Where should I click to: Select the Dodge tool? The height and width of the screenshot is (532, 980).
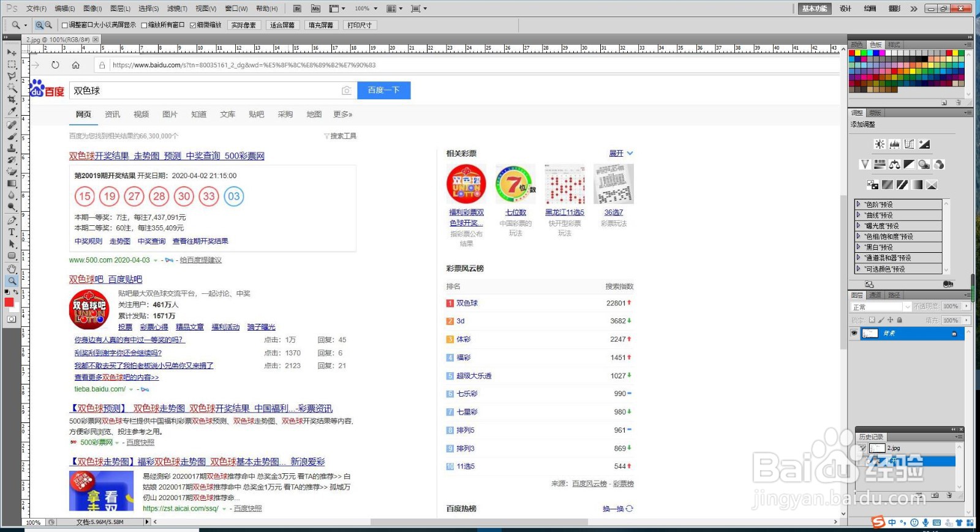pyautogui.click(x=11, y=207)
